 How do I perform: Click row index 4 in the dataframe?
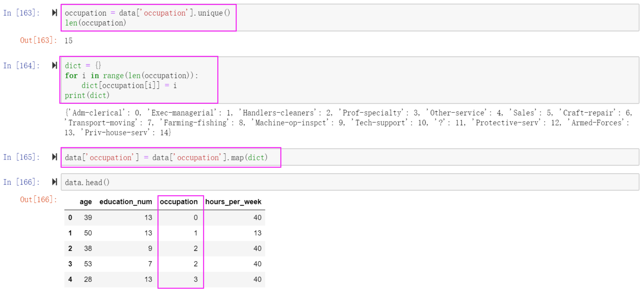click(x=70, y=279)
